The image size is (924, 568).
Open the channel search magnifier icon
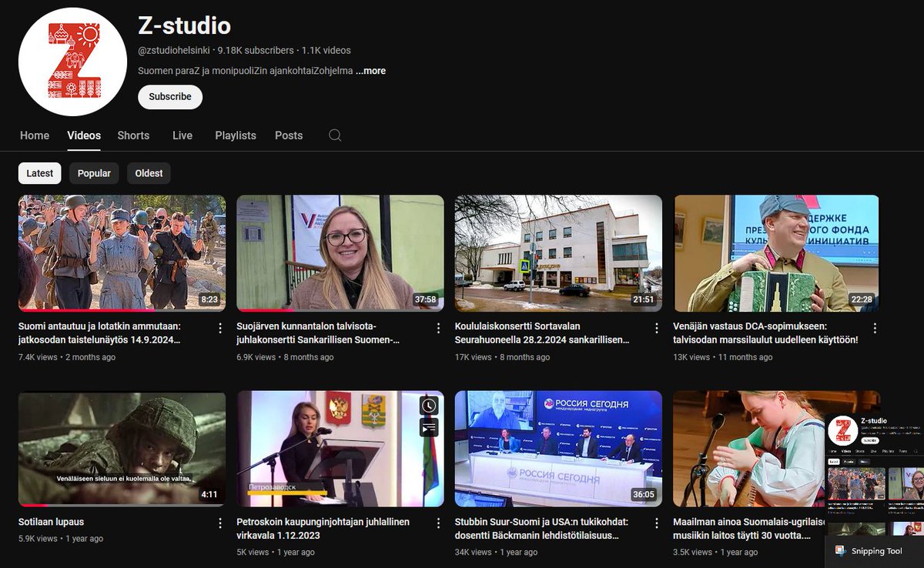(x=335, y=135)
